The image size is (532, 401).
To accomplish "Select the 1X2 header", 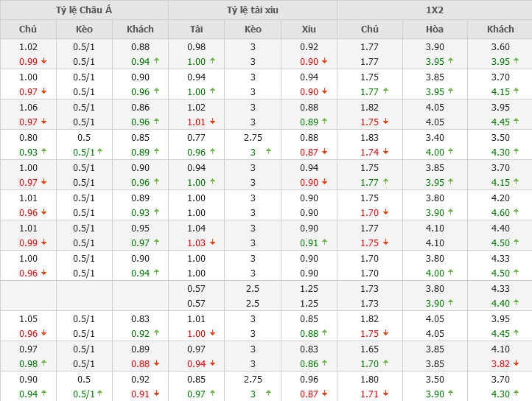I will [435, 10].
